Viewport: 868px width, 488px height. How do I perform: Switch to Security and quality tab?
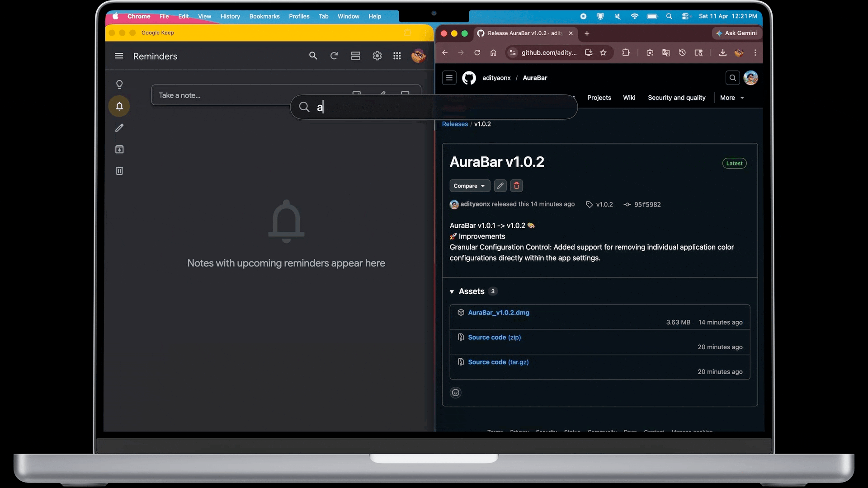coord(676,98)
